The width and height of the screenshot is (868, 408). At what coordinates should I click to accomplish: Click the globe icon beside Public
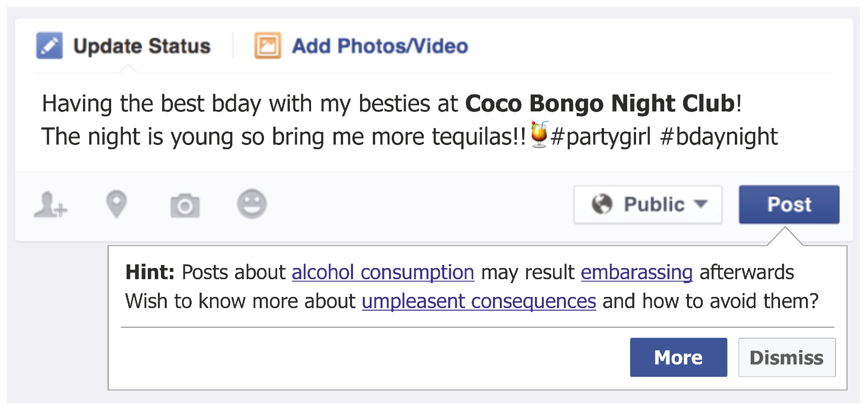tap(602, 204)
